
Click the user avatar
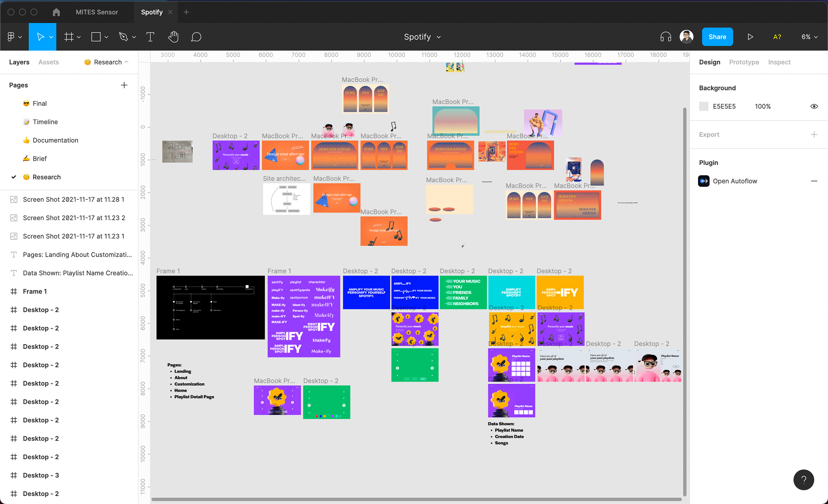point(687,37)
